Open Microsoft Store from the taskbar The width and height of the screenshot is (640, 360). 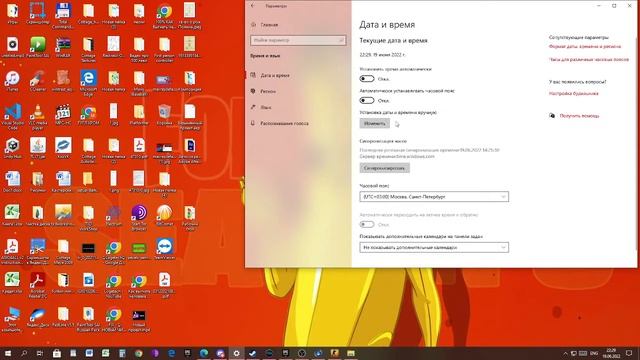(x=57, y=353)
